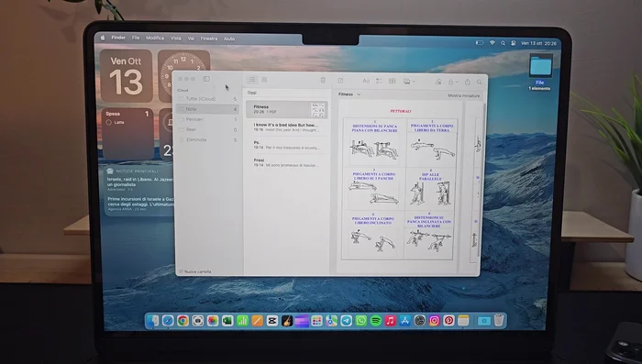
Task: Select the Pensieri folder
Action: 207,119
